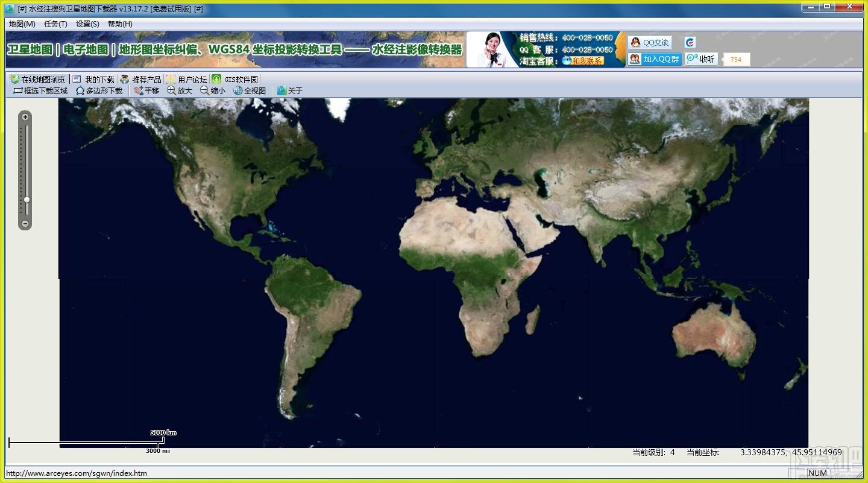The height and width of the screenshot is (483, 868).
Task: Click the map zoom slider handle
Action: (27, 200)
